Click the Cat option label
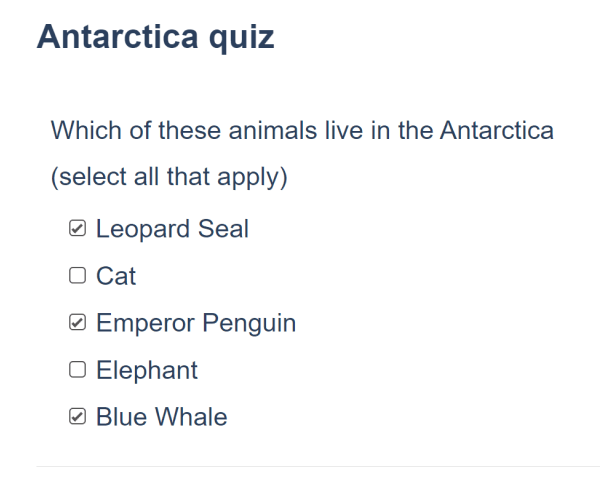Screen dimensions: 600x500 116,276
